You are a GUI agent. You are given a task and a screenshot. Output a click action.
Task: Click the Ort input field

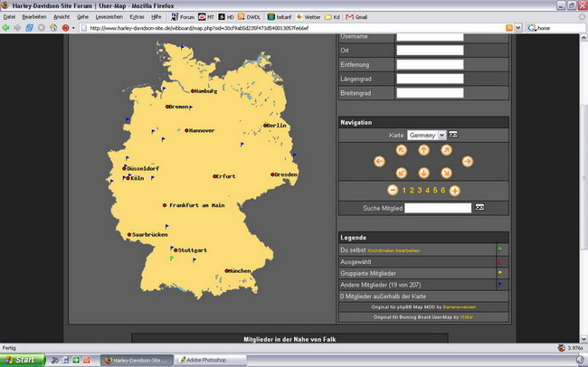pyautogui.click(x=429, y=50)
